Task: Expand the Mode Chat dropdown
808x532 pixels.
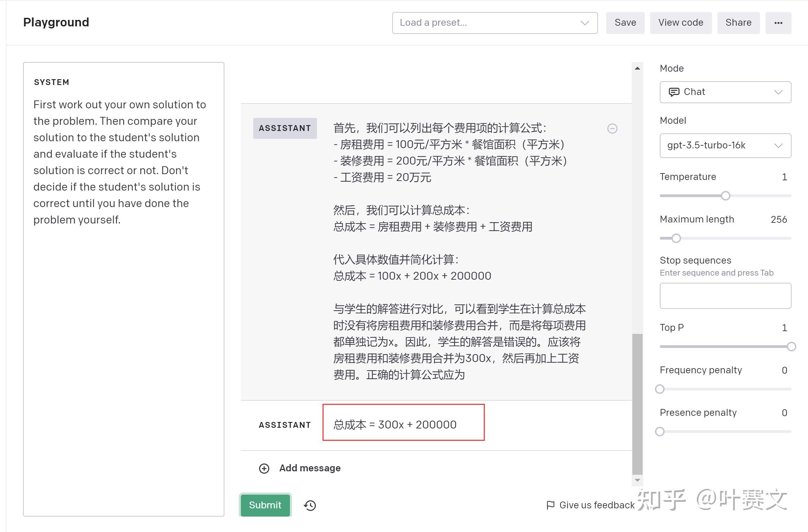Action: [725, 92]
